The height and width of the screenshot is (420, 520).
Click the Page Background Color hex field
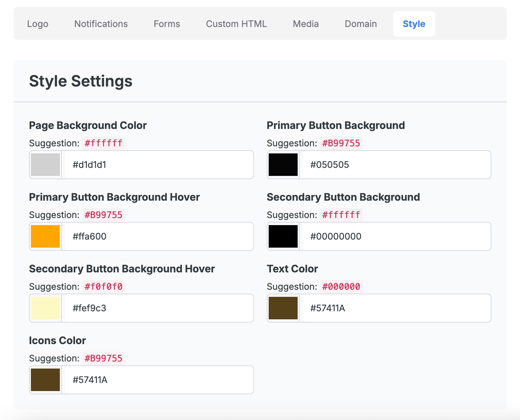159,165
